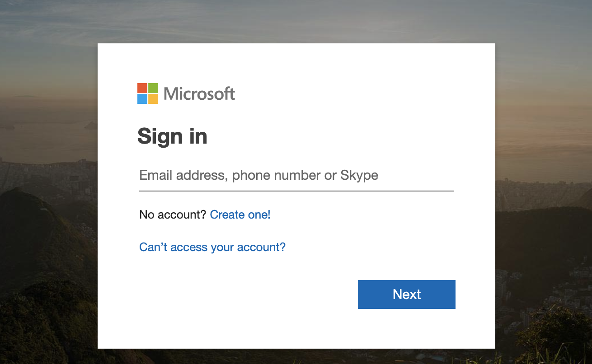
Task: Open the Create one! link
Action: coord(240,215)
